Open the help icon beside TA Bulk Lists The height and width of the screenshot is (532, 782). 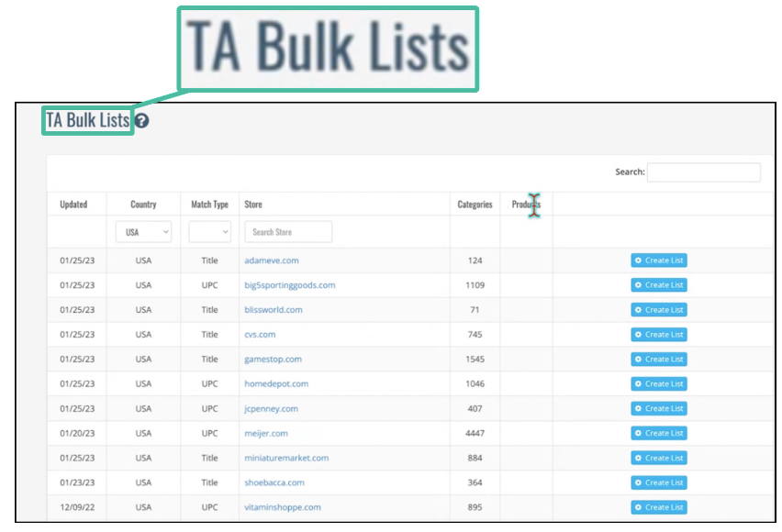141,121
